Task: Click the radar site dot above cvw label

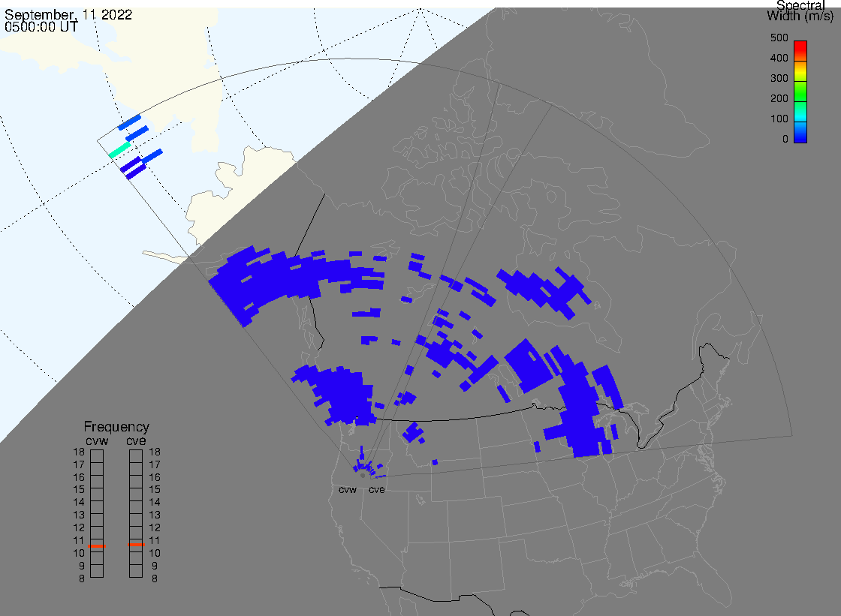Action: point(363,476)
